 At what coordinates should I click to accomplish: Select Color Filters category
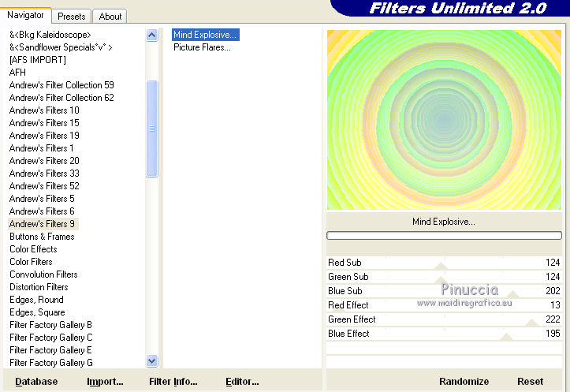(x=31, y=262)
